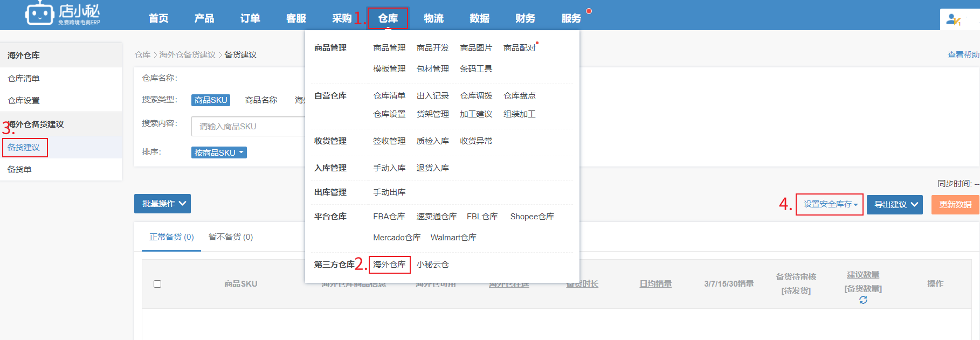Open the user account icon
The image size is (980, 340).
pos(953,20)
